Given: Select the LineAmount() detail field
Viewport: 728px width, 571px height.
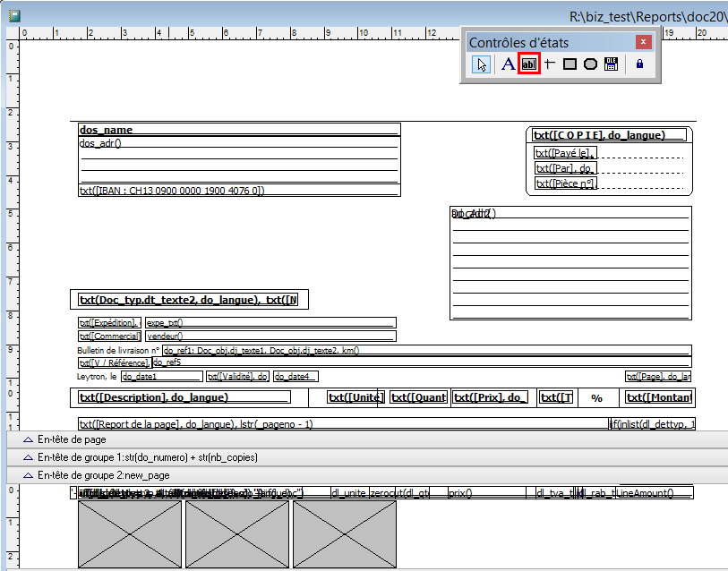Looking at the screenshot, I should pyautogui.click(x=655, y=493).
